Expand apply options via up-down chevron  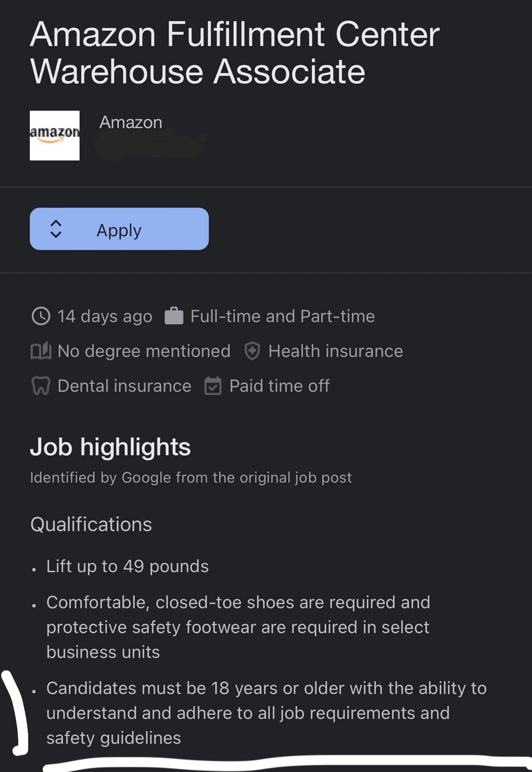(x=56, y=229)
